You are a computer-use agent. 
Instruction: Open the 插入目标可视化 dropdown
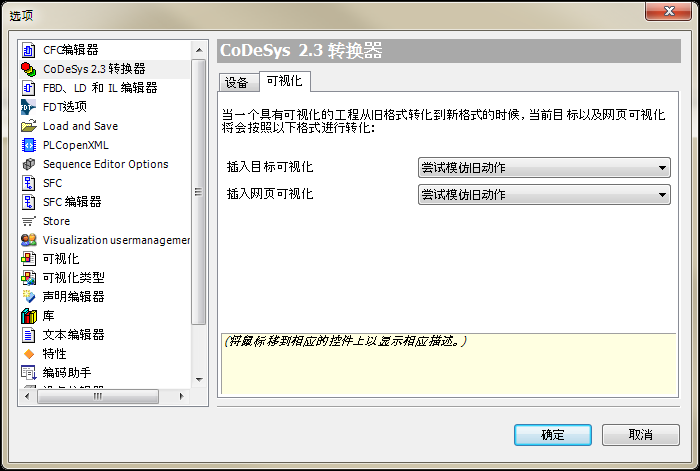544,168
